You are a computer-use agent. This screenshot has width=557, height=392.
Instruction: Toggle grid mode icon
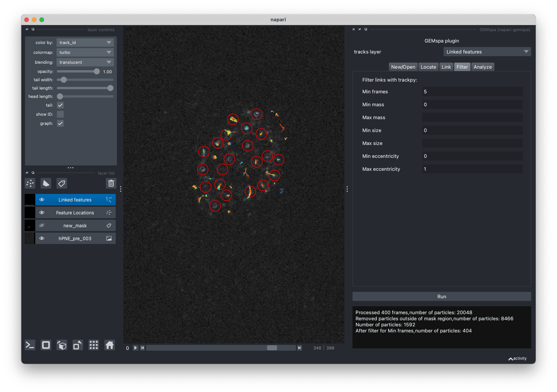coord(94,345)
